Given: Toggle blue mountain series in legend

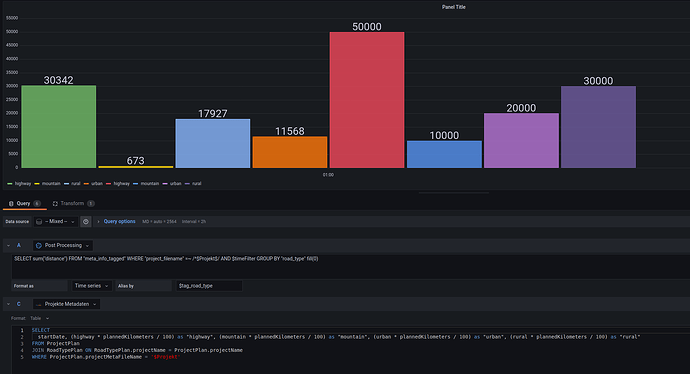Looking at the screenshot, I should click(146, 183).
